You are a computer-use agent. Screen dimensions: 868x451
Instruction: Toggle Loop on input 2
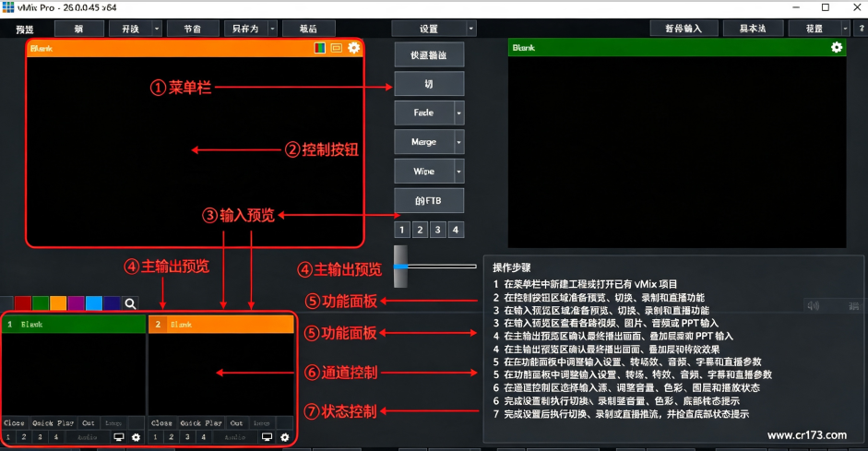pos(262,423)
